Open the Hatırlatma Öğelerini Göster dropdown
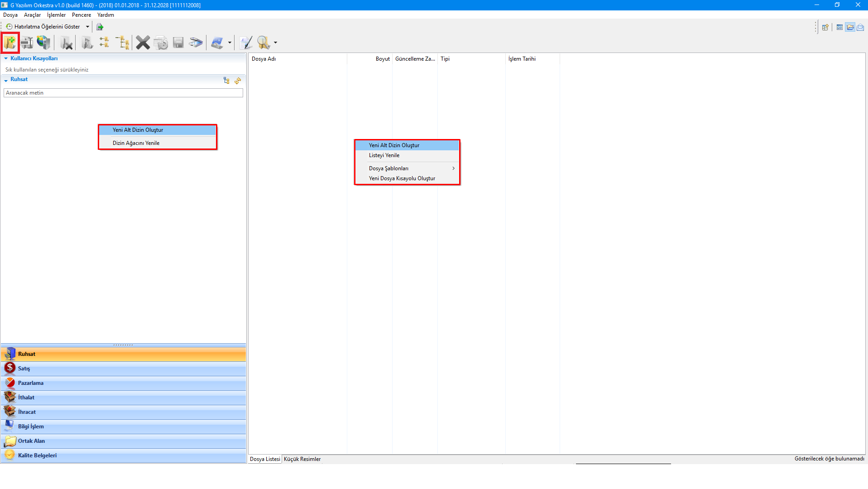Image resolution: width=868 pixels, height=489 pixels. coord(87,27)
